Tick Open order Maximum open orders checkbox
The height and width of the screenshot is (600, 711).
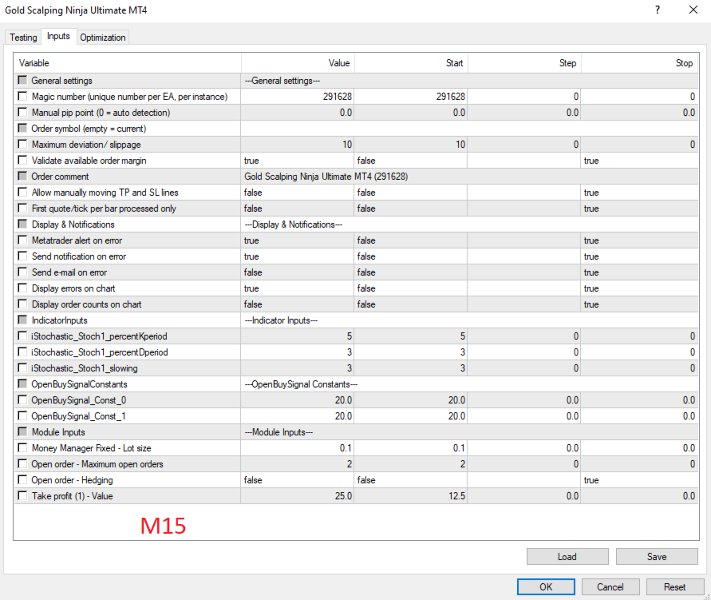(x=22, y=463)
